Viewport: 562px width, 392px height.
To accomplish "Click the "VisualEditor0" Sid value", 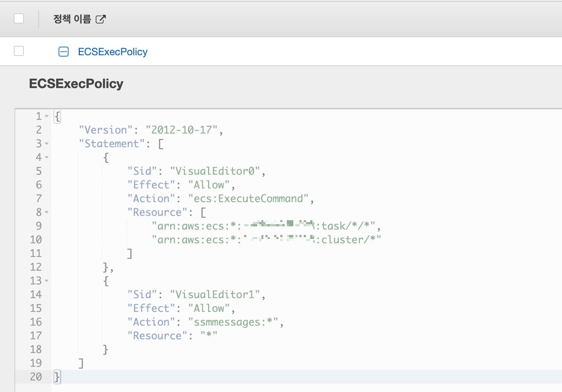I will point(215,171).
